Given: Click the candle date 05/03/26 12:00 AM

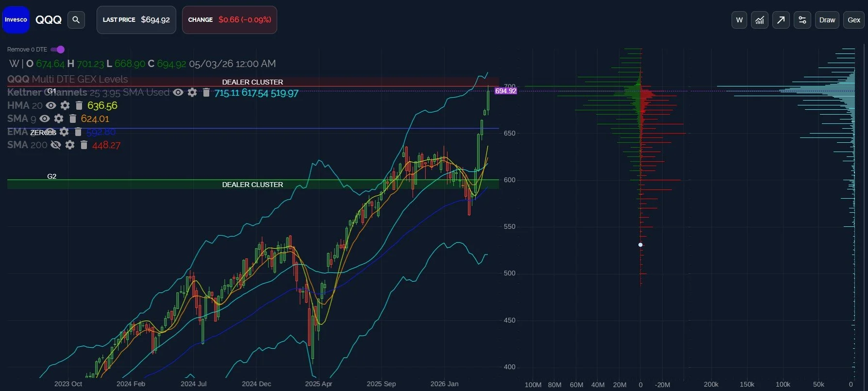Looking at the screenshot, I should pyautogui.click(x=233, y=64).
